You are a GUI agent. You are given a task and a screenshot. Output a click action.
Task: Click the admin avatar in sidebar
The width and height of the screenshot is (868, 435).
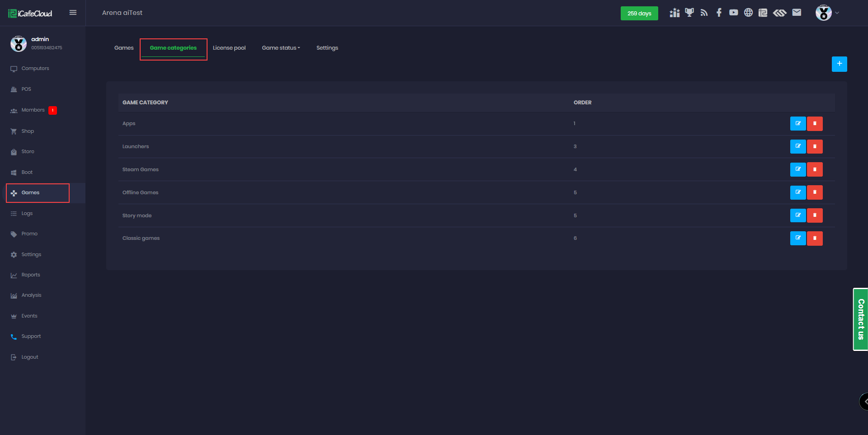[19, 43]
